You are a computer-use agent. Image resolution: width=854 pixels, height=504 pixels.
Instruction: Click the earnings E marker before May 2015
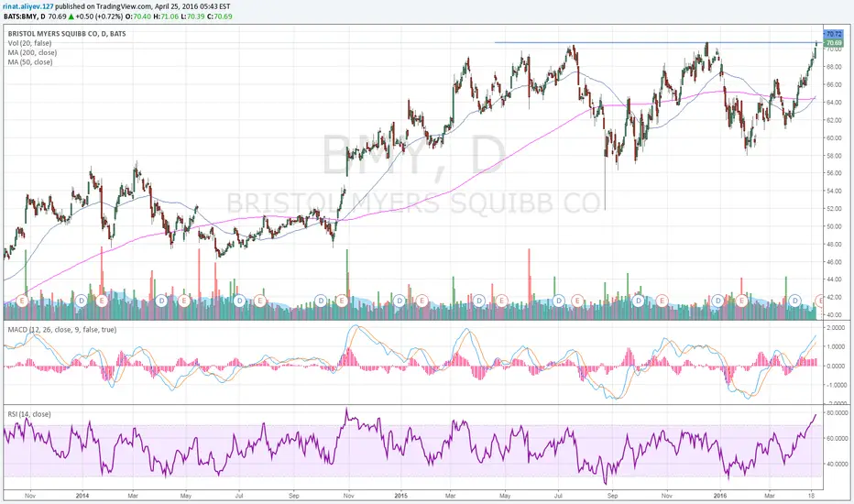(x=501, y=301)
